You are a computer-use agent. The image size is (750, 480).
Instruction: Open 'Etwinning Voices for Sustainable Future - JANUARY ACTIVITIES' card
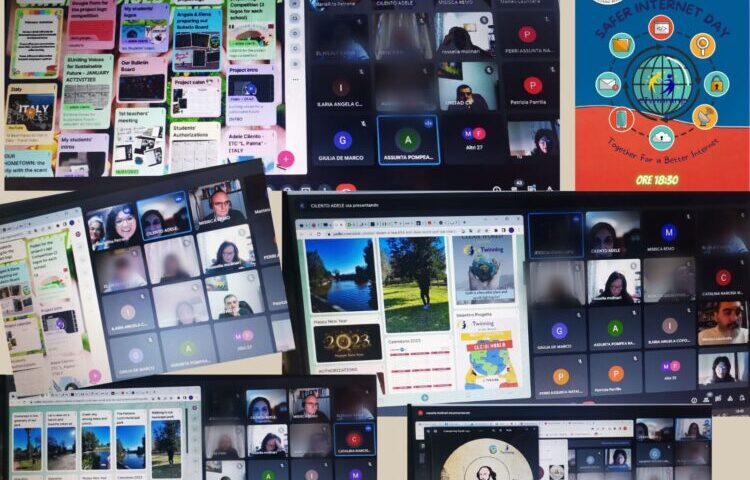pyautogui.click(x=87, y=91)
